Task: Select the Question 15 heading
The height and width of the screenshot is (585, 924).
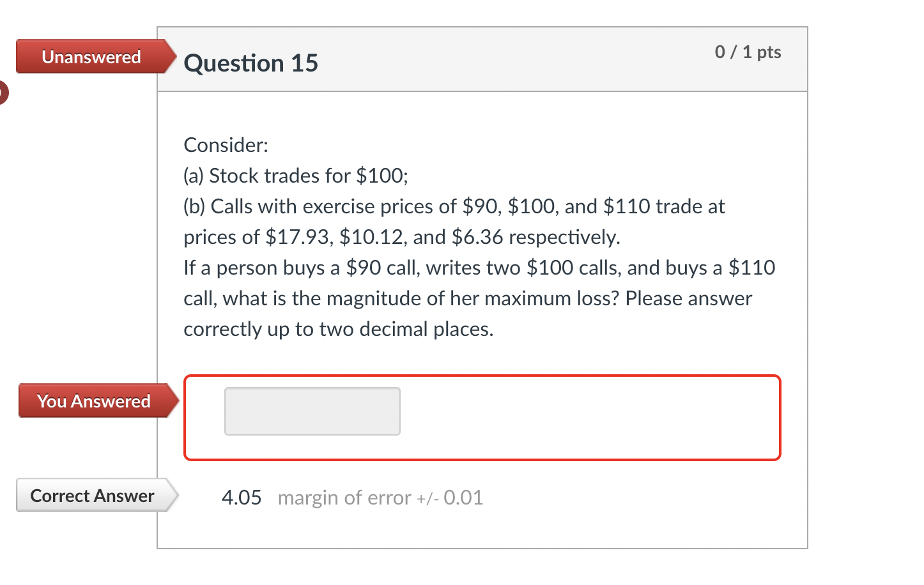Action: [x=250, y=63]
